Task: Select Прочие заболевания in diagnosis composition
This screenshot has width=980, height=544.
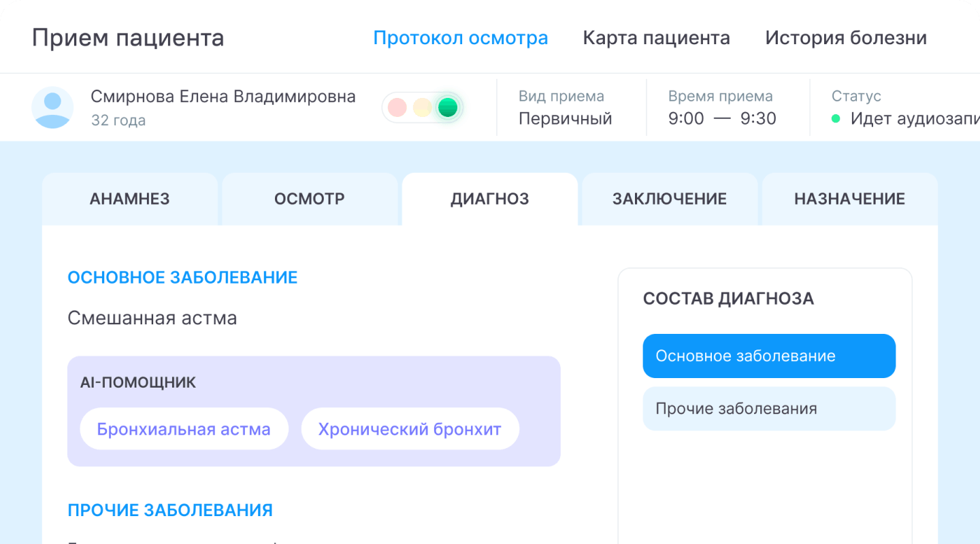Action: 769,409
